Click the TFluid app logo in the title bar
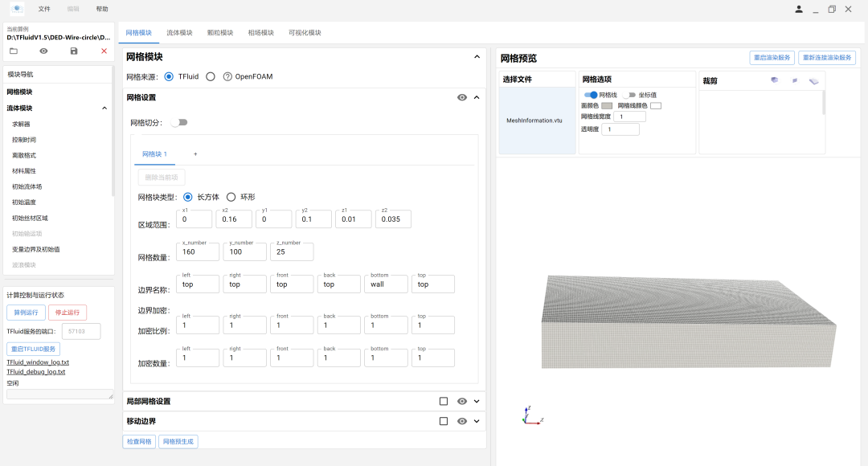Image resolution: width=868 pixels, height=466 pixels. click(x=17, y=8)
